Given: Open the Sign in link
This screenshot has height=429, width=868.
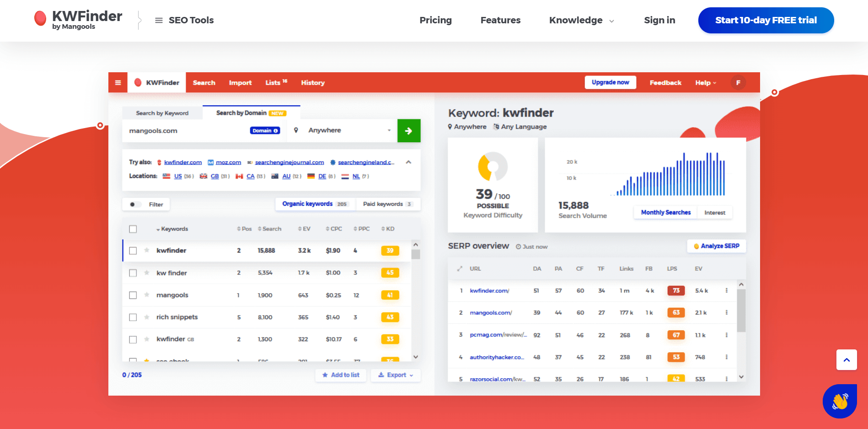Looking at the screenshot, I should (659, 20).
